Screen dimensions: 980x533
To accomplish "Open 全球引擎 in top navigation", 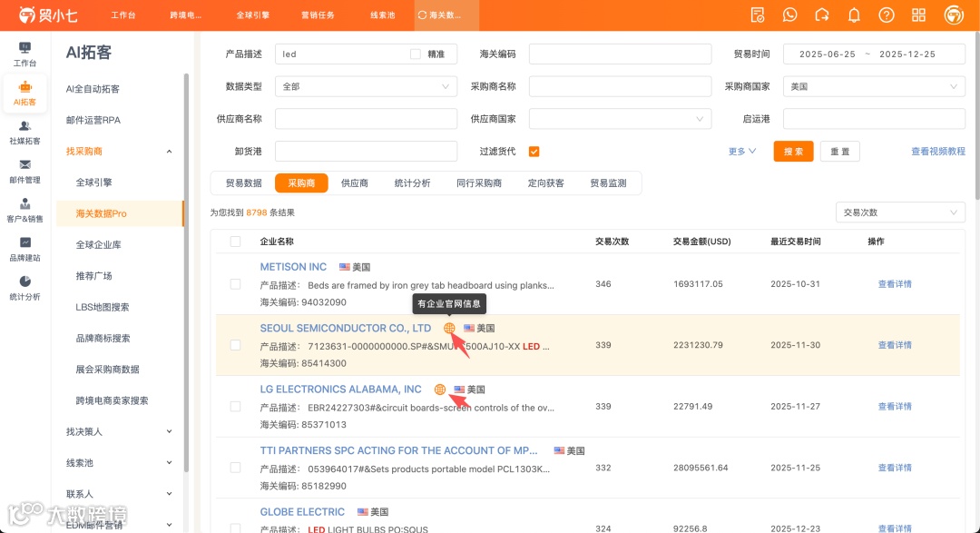I will 252,15.
